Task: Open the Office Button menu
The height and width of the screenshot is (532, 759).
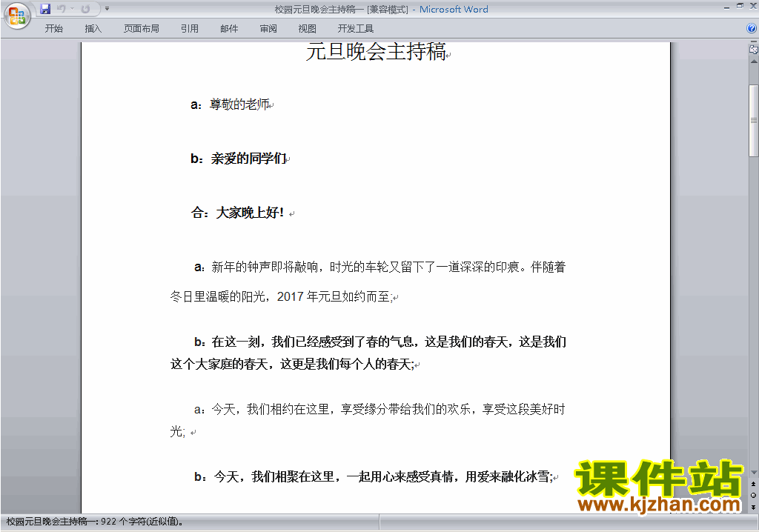Action: point(18,16)
